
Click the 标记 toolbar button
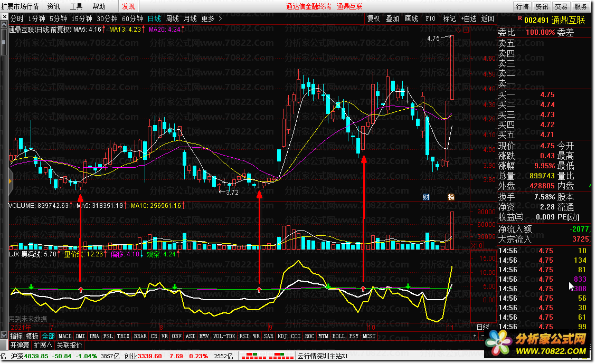[x=449, y=18]
